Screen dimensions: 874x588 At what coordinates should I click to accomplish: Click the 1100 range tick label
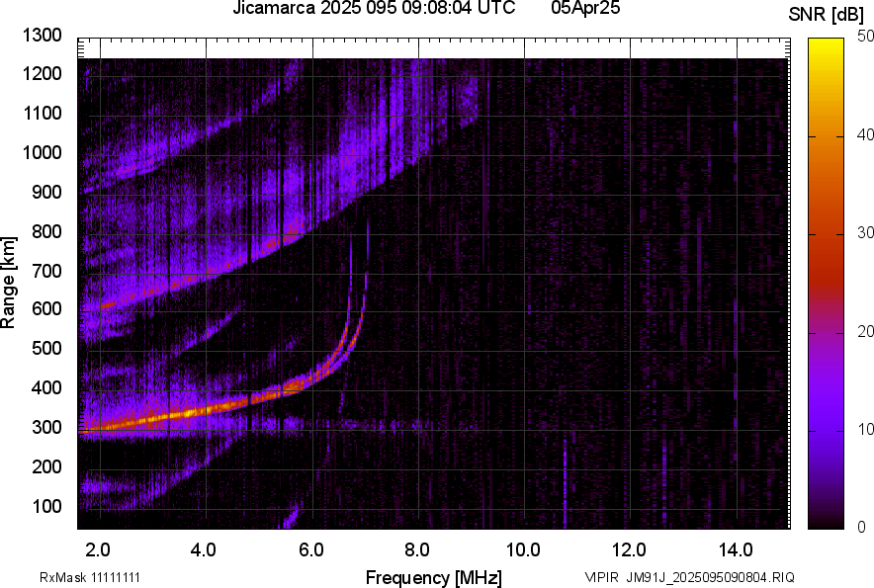[x=42, y=113]
